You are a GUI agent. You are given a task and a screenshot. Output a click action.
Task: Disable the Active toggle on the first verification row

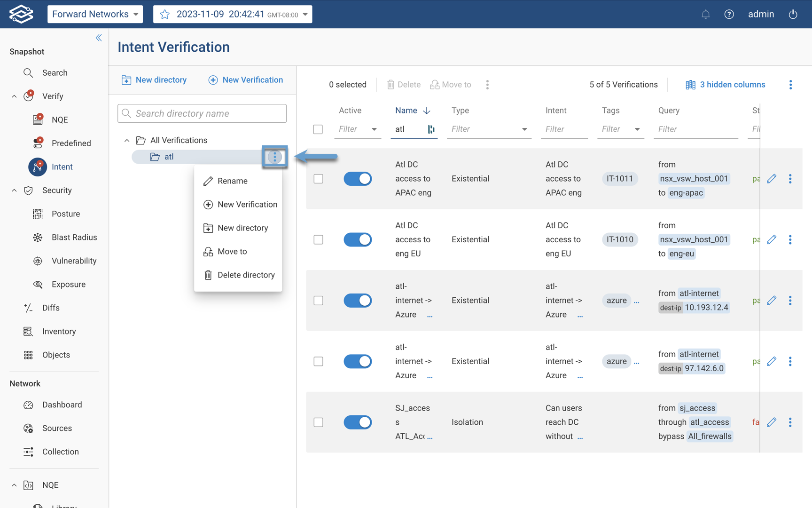(x=358, y=178)
